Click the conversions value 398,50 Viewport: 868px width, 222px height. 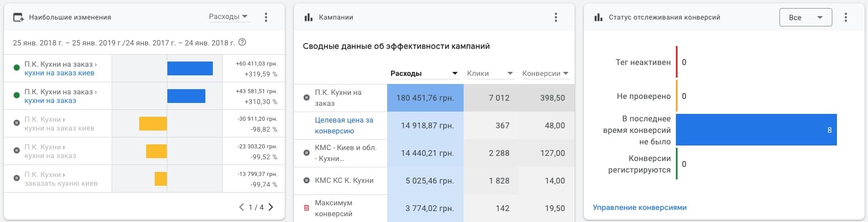coord(553,98)
